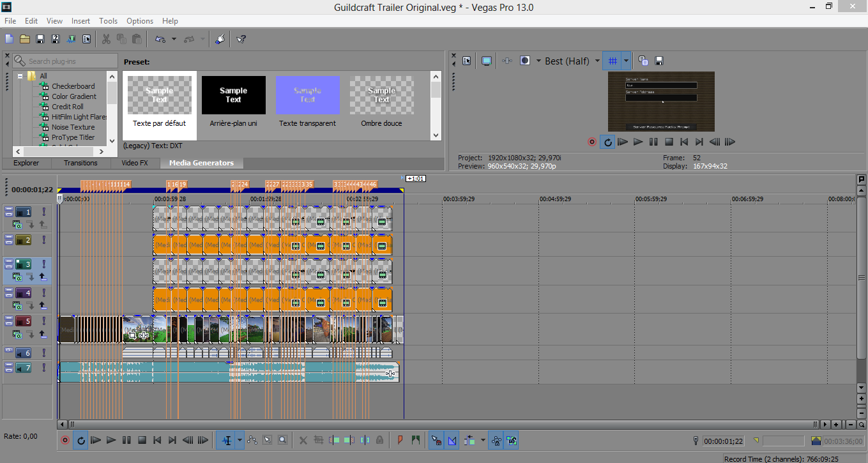
Task: Save the project with the floppy disk icon
Action: click(40, 39)
